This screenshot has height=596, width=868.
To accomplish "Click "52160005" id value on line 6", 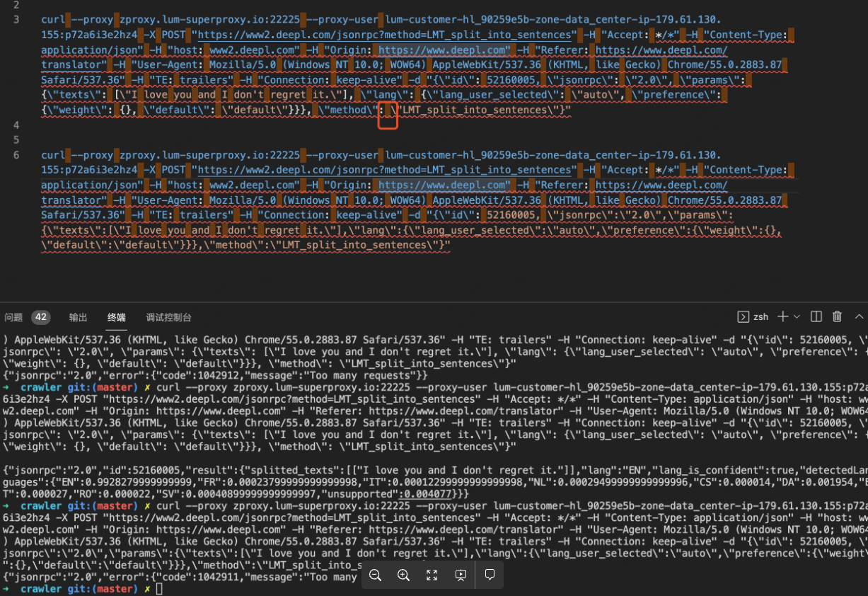I will click(x=510, y=215).
